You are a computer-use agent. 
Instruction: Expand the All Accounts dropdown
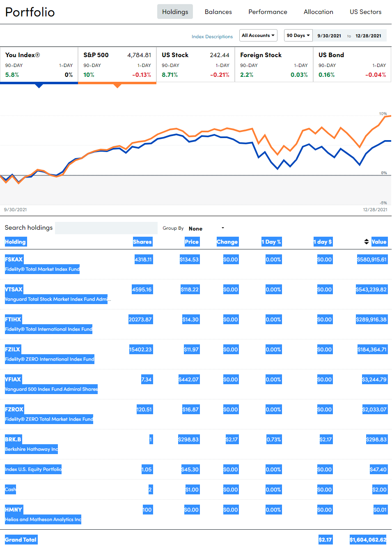258,35
